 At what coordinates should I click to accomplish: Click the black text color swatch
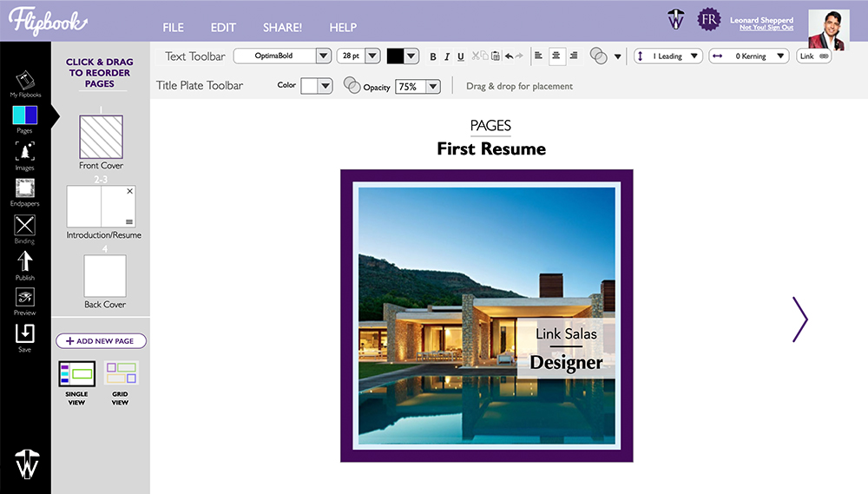click(395, 56)
